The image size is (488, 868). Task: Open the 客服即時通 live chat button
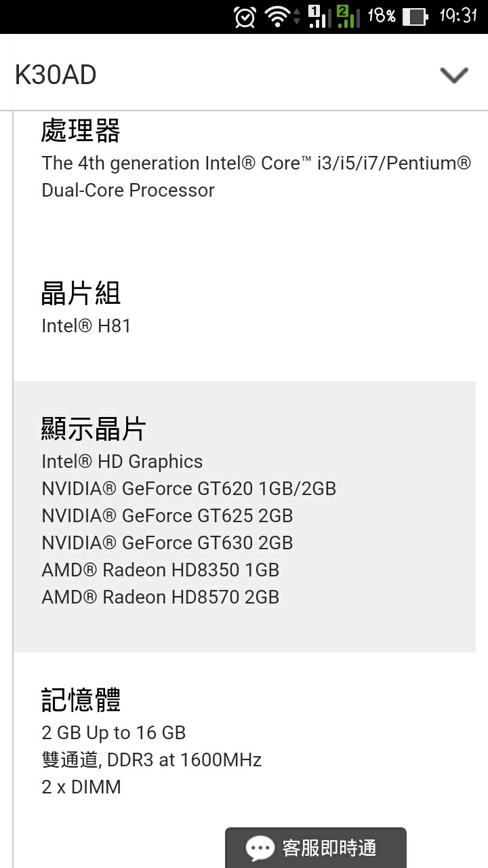(316, 848)
